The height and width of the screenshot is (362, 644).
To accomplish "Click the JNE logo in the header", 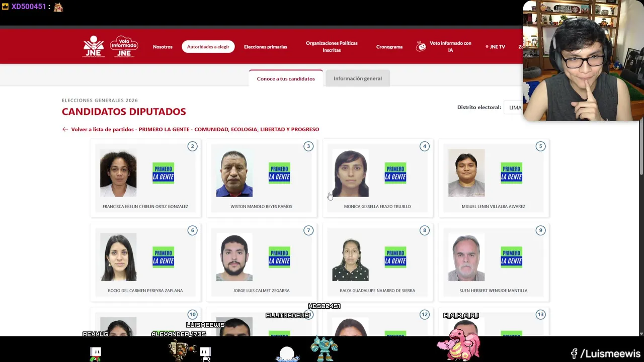I will [x=94, y=46].
